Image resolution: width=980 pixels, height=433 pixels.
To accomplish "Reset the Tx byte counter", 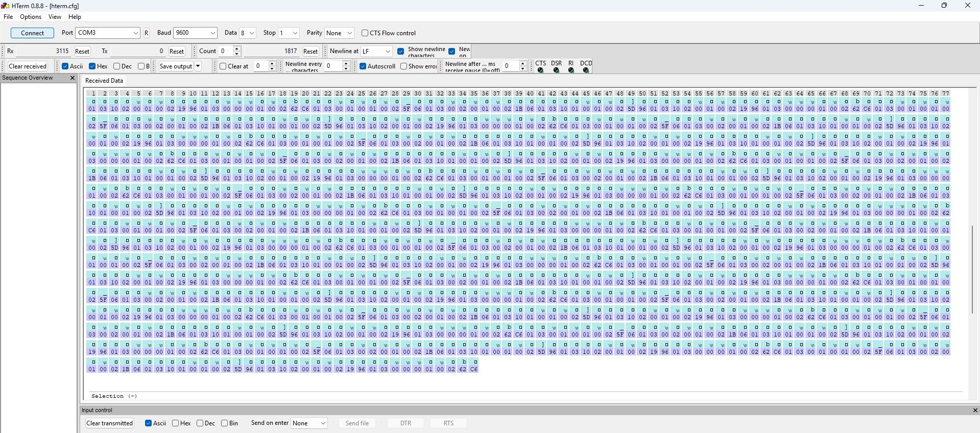I will tap(177, 52).
